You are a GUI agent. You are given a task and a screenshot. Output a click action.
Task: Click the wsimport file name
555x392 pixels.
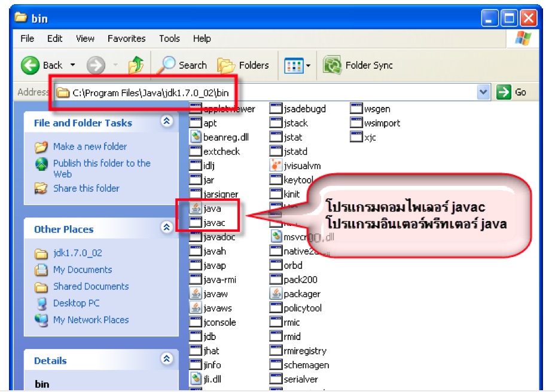pos(382,123)
